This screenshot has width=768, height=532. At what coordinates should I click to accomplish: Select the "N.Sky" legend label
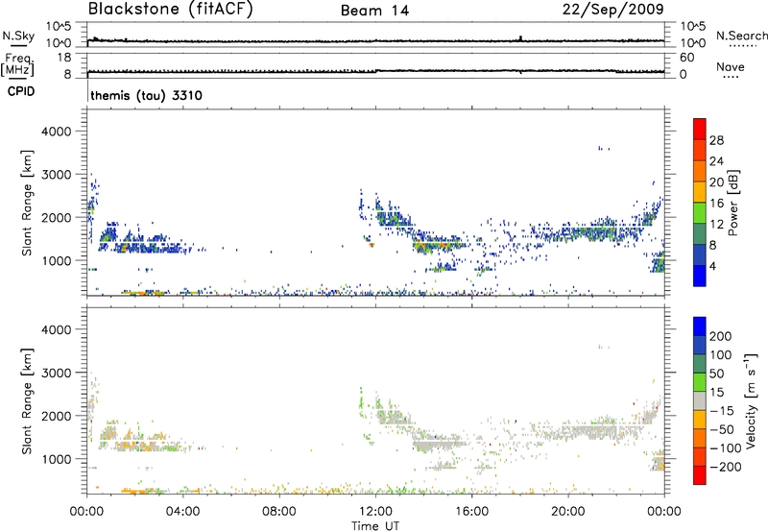[18, 36]
